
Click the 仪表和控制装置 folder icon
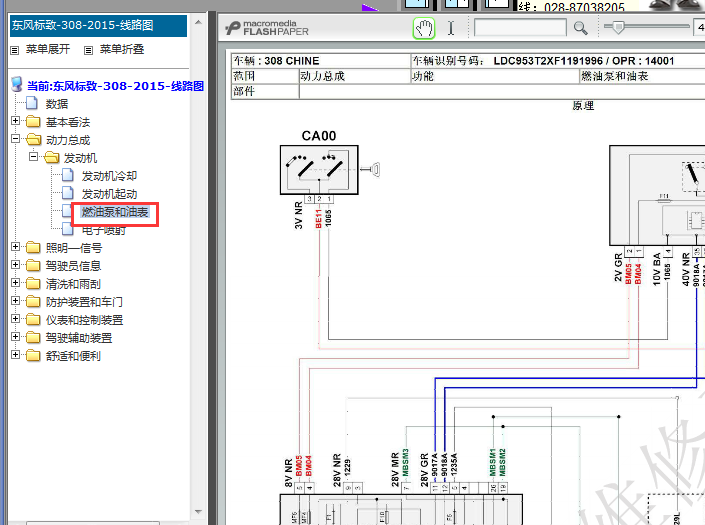(x=33, y=319)
